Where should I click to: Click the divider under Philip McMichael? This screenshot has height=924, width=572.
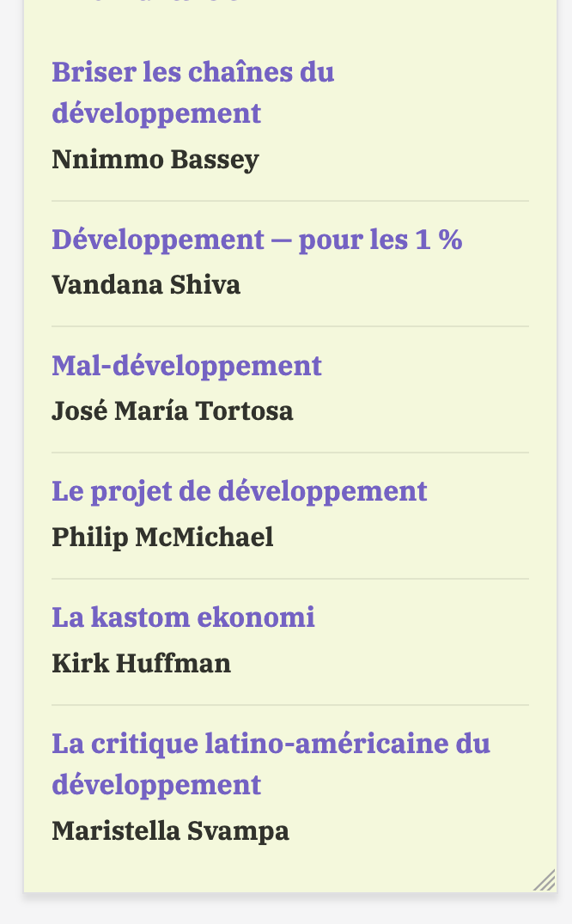pos(290,579)
